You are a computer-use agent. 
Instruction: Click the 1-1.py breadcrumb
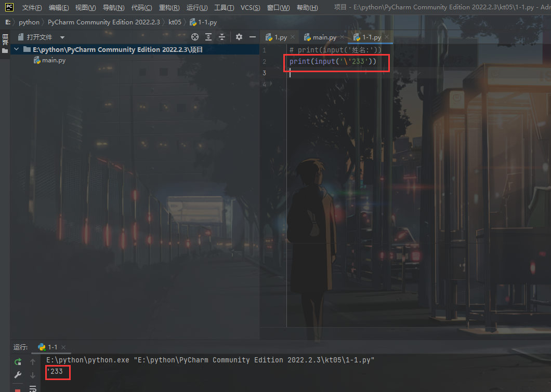tap(203, 22)
